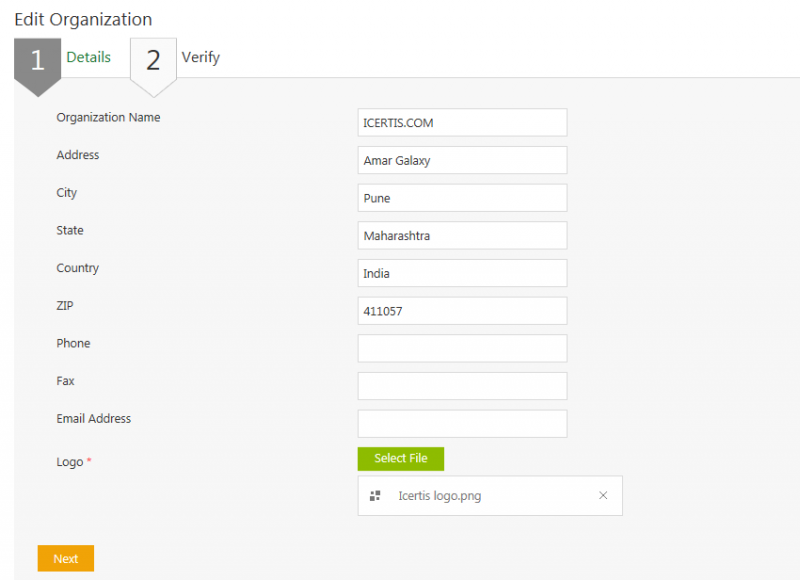Focus the Country field showing India
This screenshot has width=800, height=580.
pyautogui.click(x=462, y=273)
